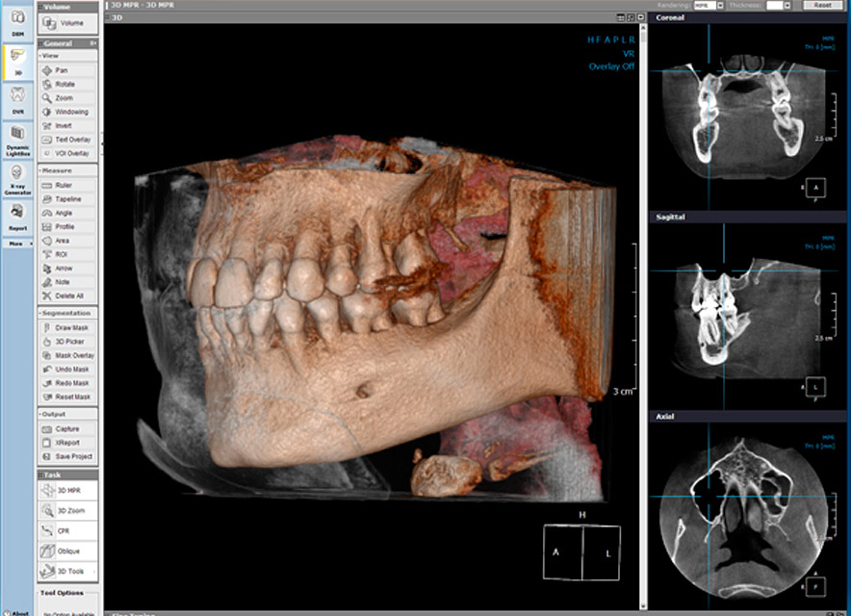Screen dimensions: 851x616
Task: Click the VR rendering label
Action: tap(629, 54)
